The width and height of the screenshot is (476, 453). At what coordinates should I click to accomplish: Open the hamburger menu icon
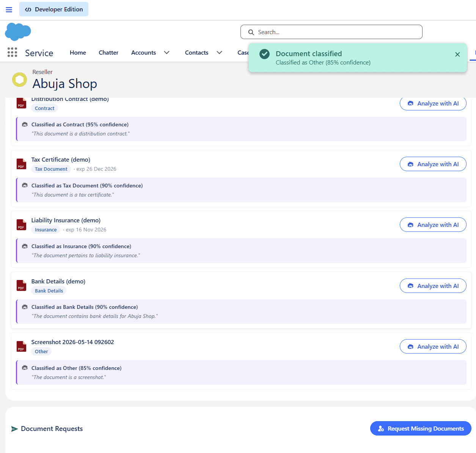pos(9,9)
